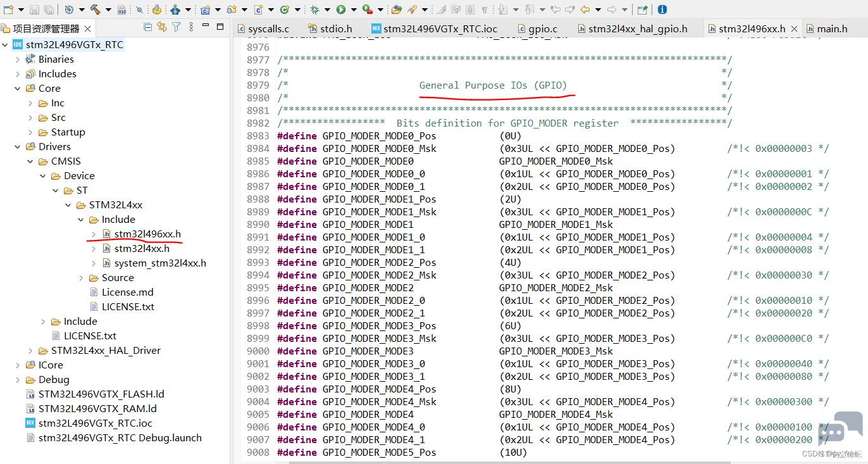Image resolution: width=868 pixels, height=464 pixels.
Task: Click the Build Configuration gauge icon
Action: click(x=69, y=9)
